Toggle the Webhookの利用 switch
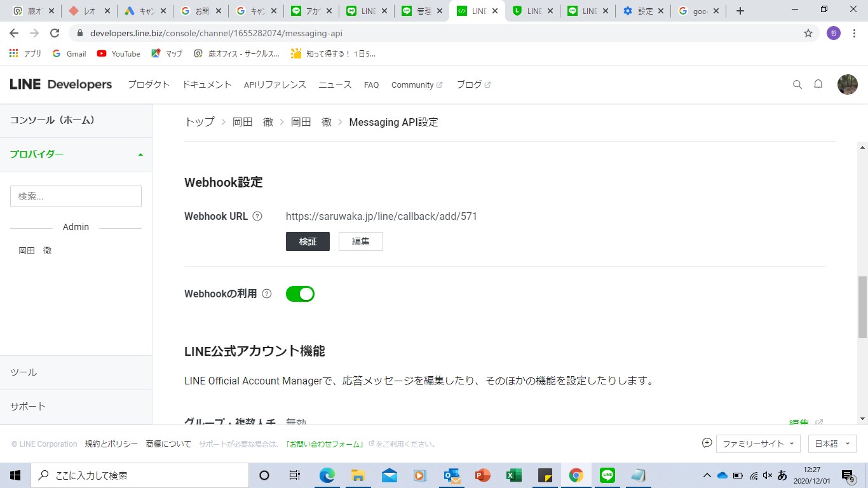The image size is (868, 488). pyautogui.click(x=300, y=294)
